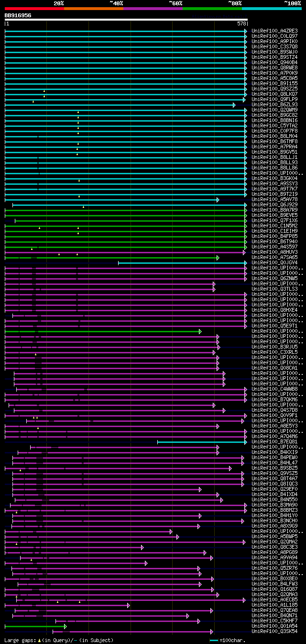
Task: Click the green alignment bar for UniRef100_A7SA65
Action: point(112,257)
